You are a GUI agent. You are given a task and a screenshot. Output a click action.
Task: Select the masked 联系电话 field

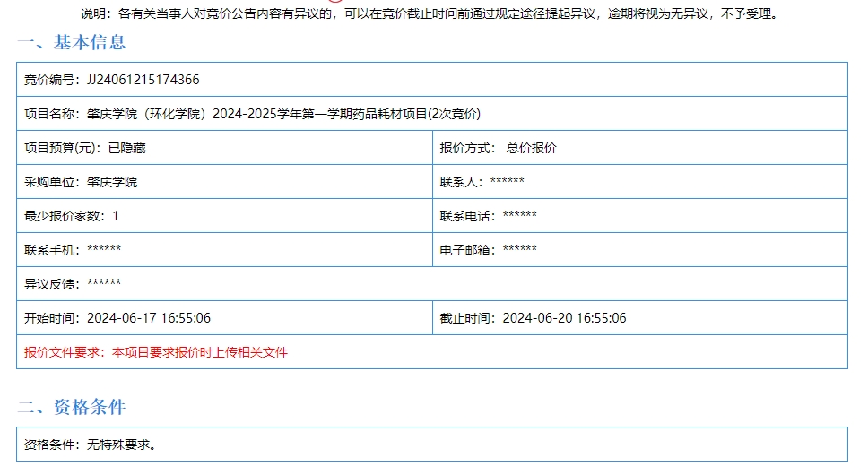(x=519, y=216)
